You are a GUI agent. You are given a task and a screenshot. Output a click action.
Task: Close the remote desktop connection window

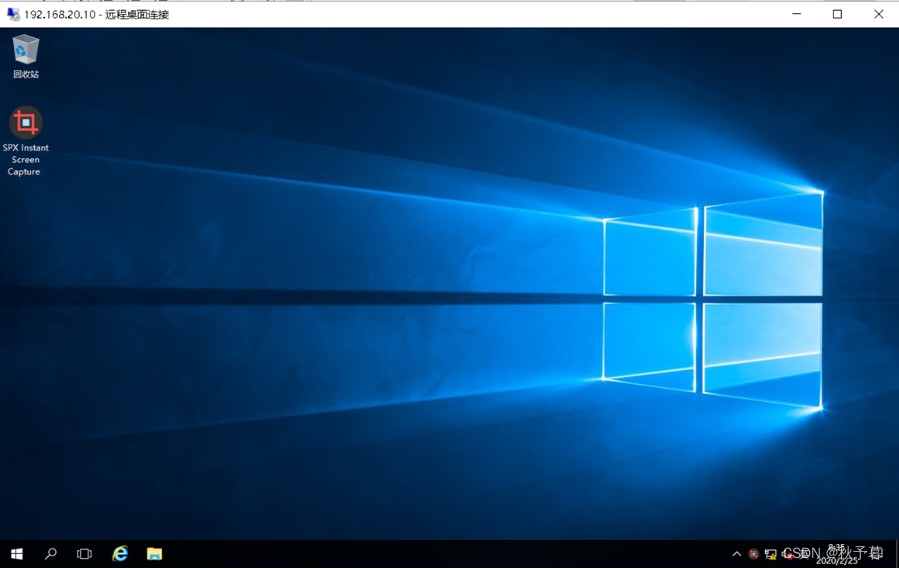coord(878,14)
